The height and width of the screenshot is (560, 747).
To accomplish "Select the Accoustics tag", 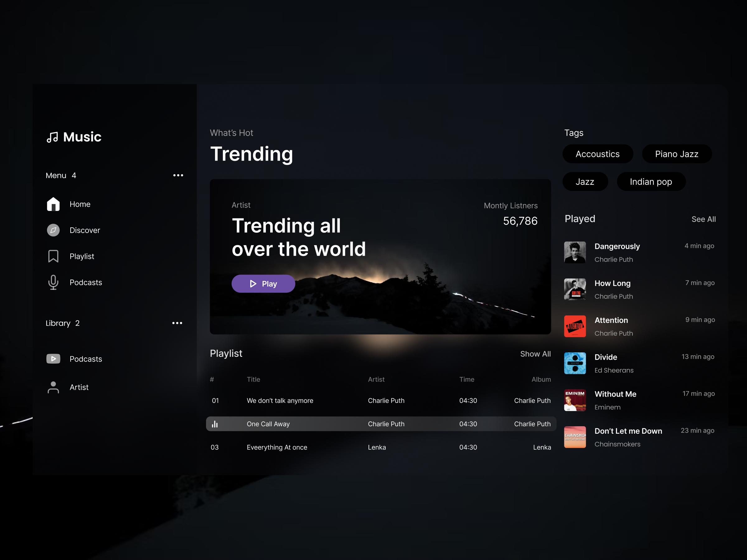I will tap(597, 154).
